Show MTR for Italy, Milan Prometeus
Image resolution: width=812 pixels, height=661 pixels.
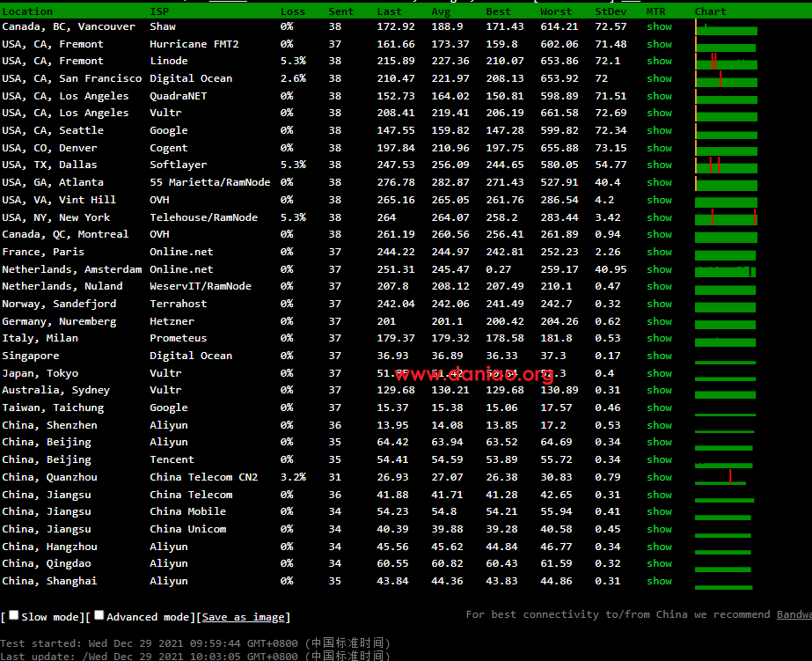(659, 337)
